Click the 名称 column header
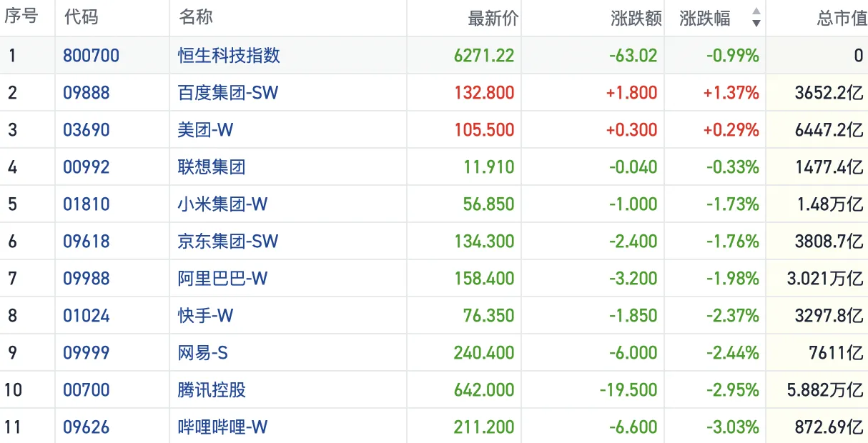868x443 pixels. pos(195,17)
